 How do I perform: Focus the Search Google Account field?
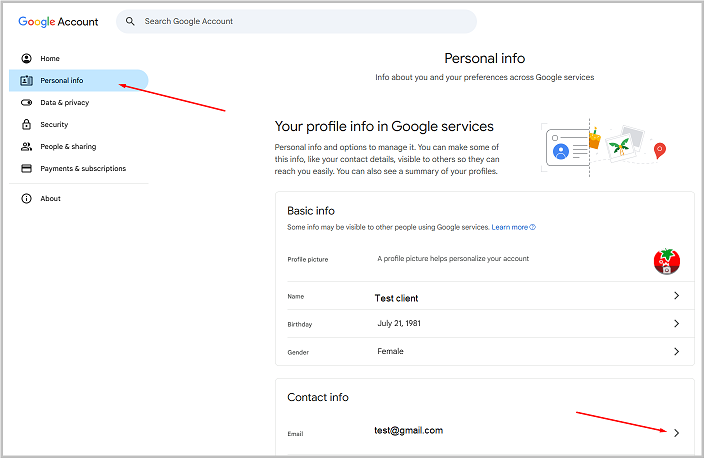[300, 21]
